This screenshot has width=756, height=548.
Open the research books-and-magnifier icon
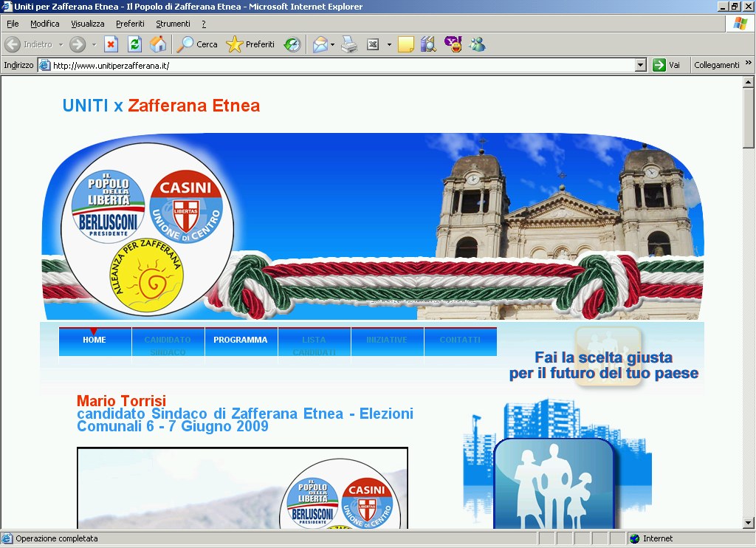tap(429, 44)
